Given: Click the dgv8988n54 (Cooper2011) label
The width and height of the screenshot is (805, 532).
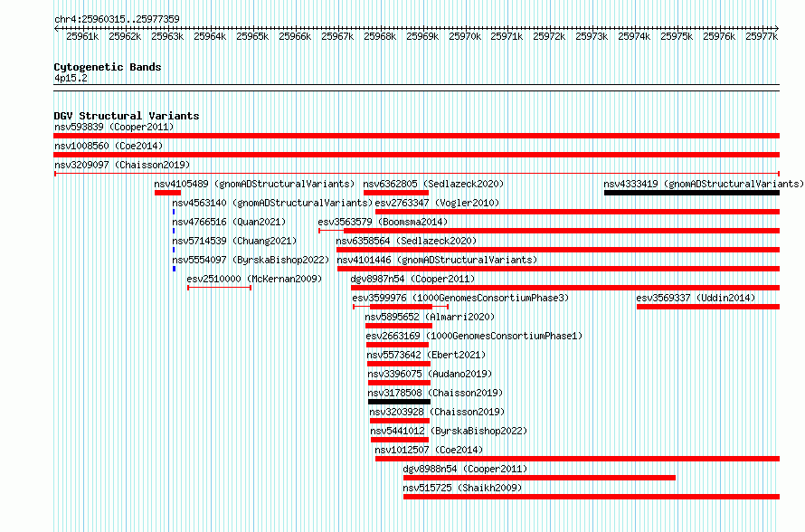Looking at the screenshot, I should pos(465,469).
